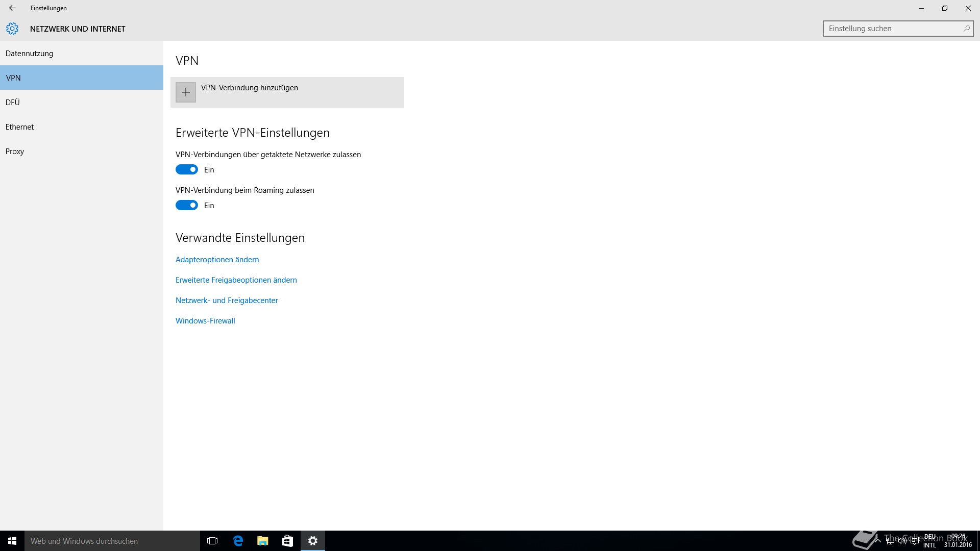Open File Explorer from the taskbar
The height and width of the screenshot is (551, 980).
click(x=262, y=541)
